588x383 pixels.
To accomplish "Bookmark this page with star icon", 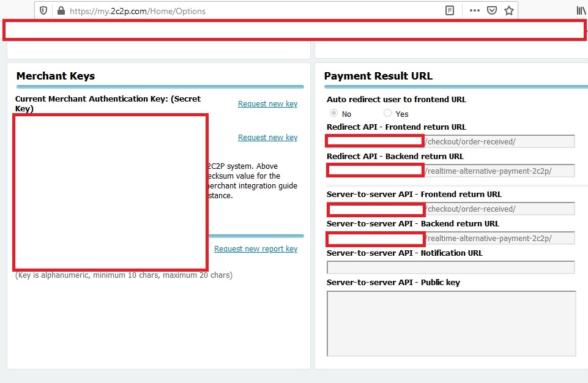I will tap(508, 10).
